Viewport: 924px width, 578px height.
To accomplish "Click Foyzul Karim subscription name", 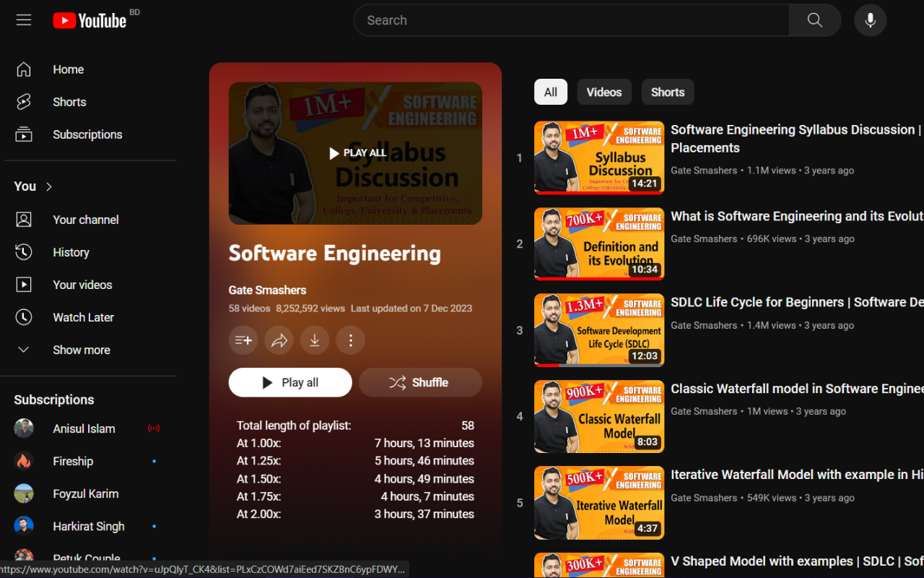I will pos(86,493).
